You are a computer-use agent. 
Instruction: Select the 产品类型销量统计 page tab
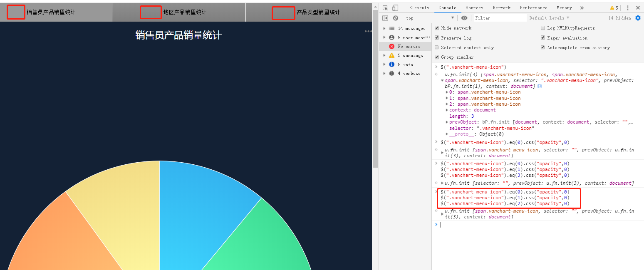pyautogui.click(x=309, y=12)
